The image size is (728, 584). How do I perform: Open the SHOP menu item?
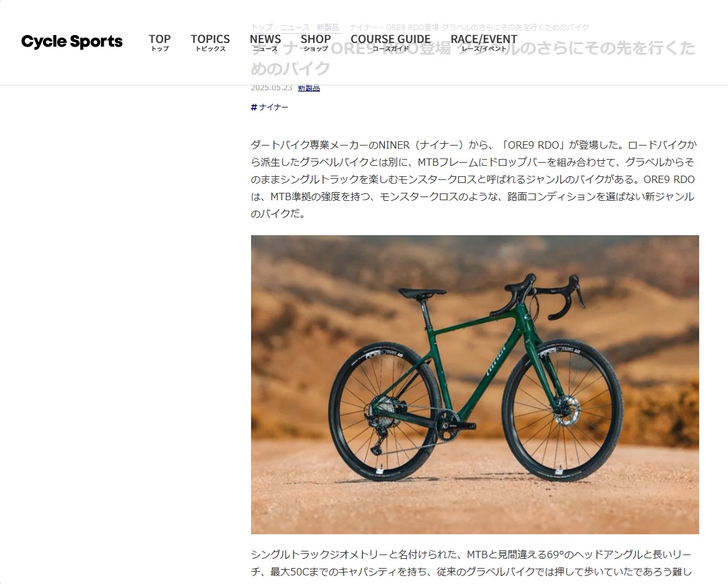click(316, 42)
